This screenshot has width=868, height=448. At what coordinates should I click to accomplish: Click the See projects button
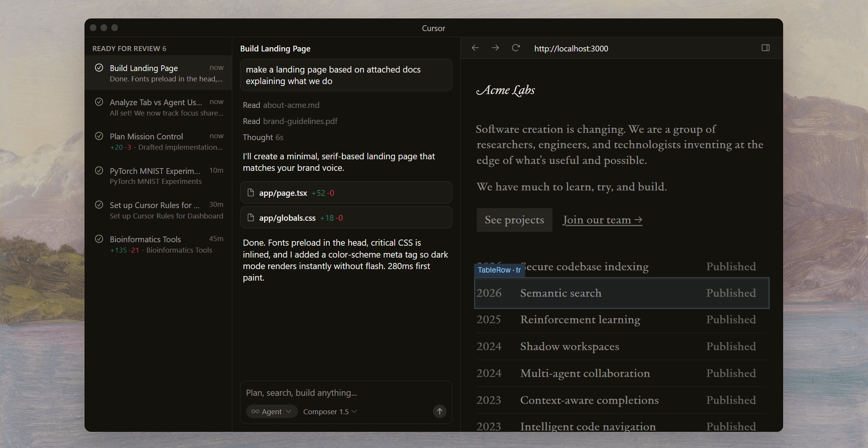[514, 220]
